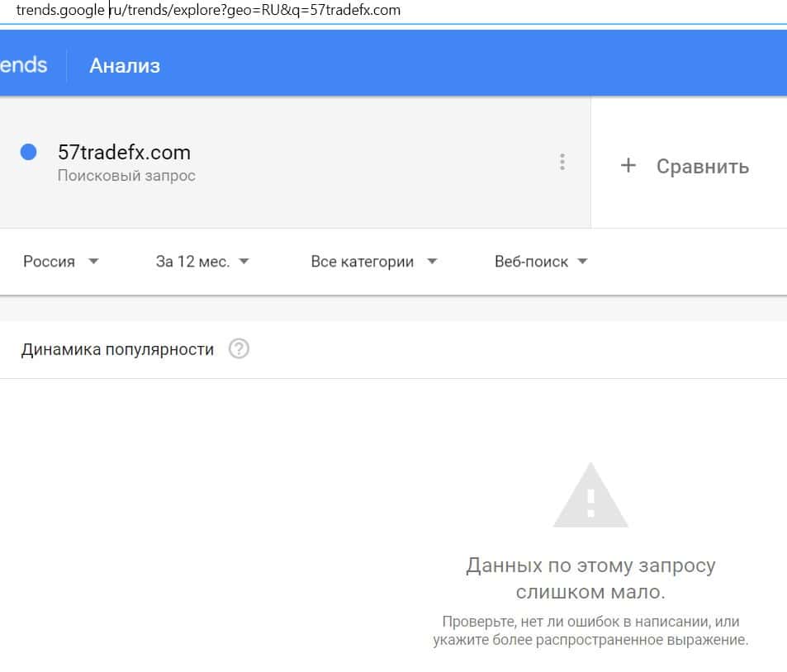787x672 pixels.
Task: Click the blue dot next to 57tradefx.com
Action: tap(28, 152)
